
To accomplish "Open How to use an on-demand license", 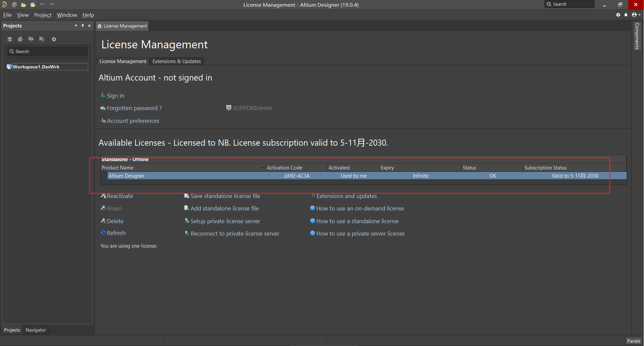I will point(360,208).
